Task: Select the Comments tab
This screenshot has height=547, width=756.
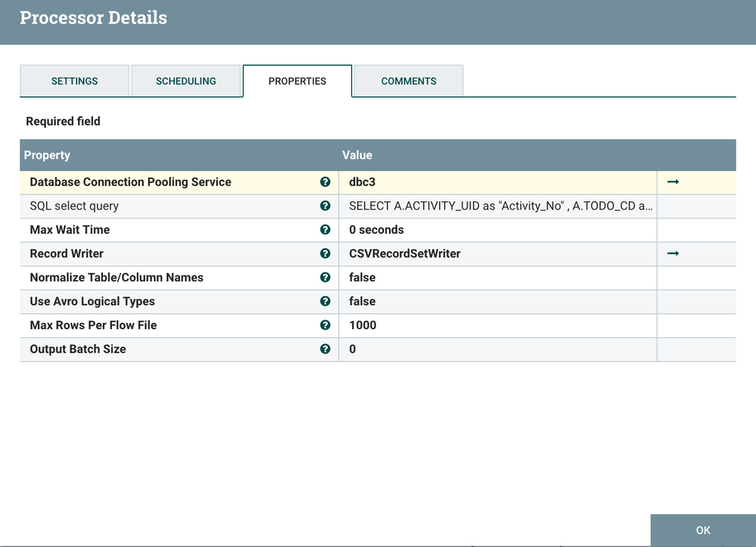Action: [409, 81]
